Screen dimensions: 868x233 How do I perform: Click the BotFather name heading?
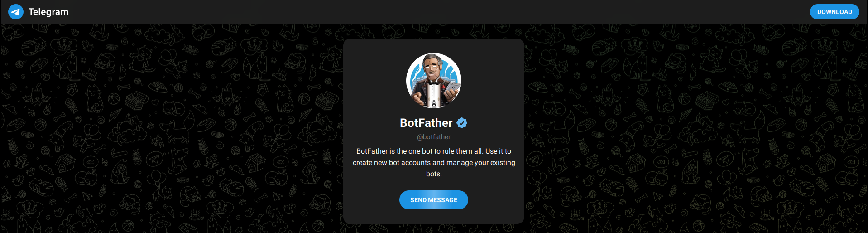426,123
